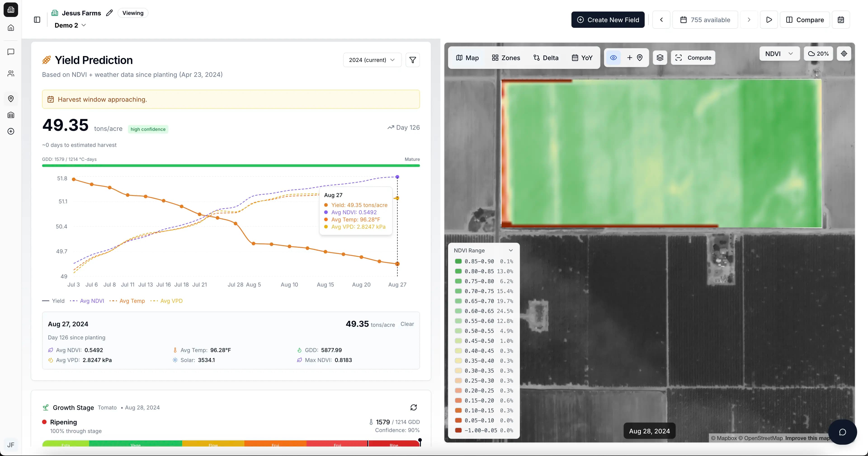Screen dimensions: 868x456
Task: Click the Jesus Farms title
Action: pyautogui.click(x=81, y=13)
